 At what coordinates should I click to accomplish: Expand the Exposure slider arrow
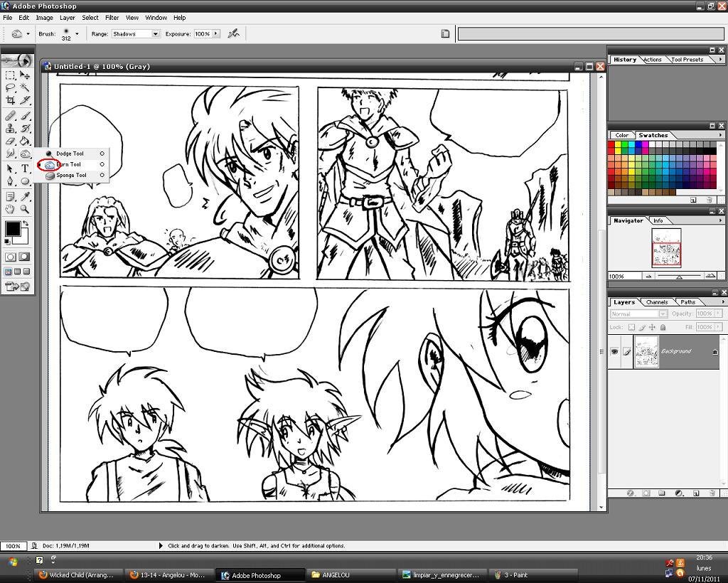[x=216, y=33]
